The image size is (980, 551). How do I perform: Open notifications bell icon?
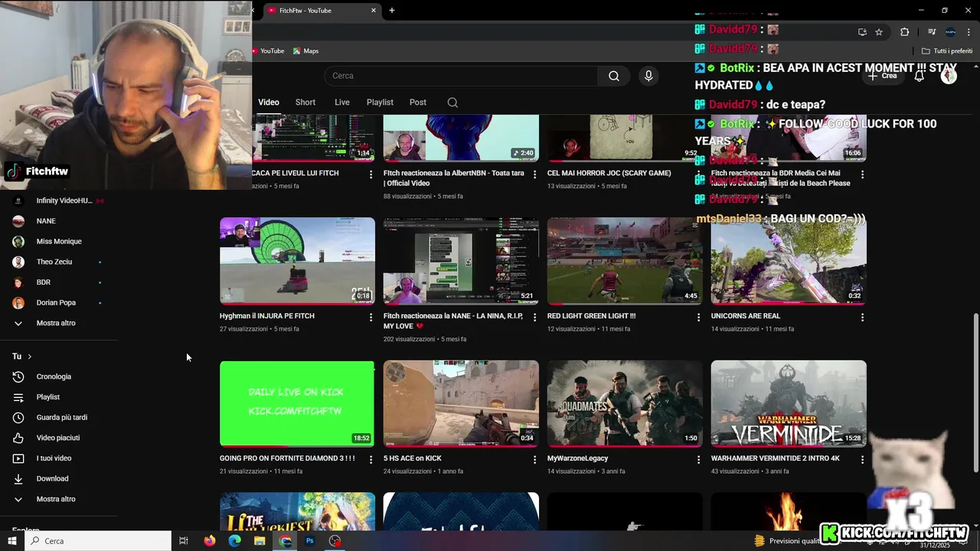pos(920,76)
